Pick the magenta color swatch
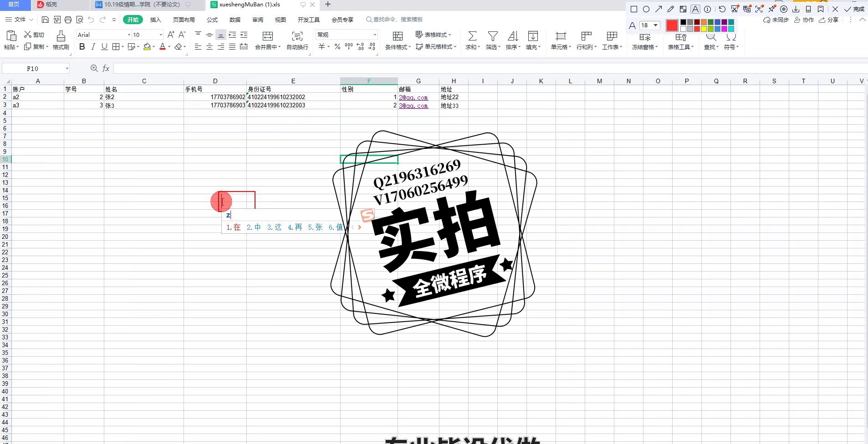 coord(724,29)
